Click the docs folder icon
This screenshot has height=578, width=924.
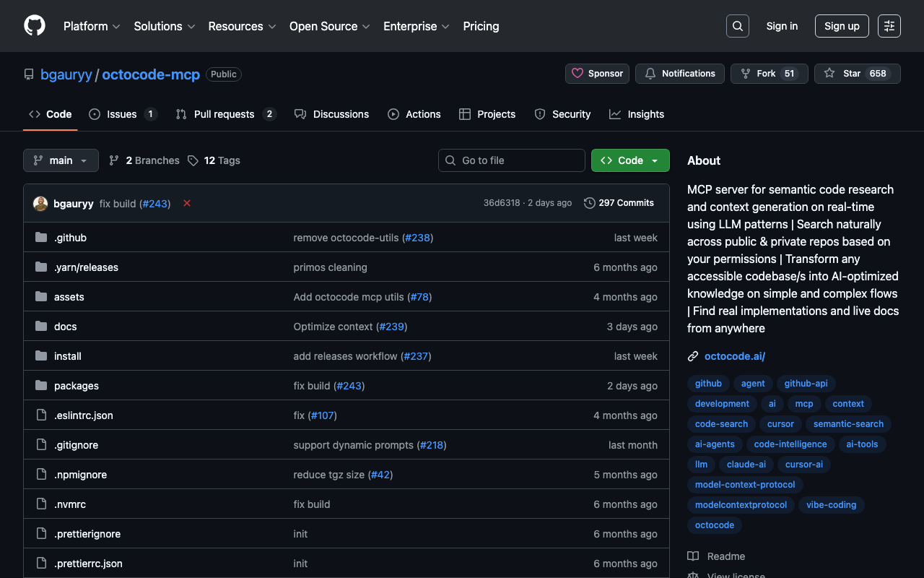[41, 327]
